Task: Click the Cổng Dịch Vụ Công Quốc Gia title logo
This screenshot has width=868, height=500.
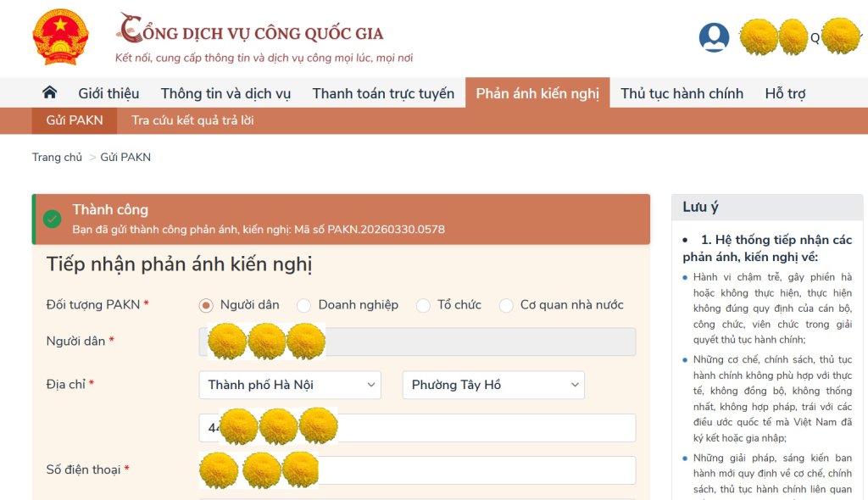Action: (250, 29)
